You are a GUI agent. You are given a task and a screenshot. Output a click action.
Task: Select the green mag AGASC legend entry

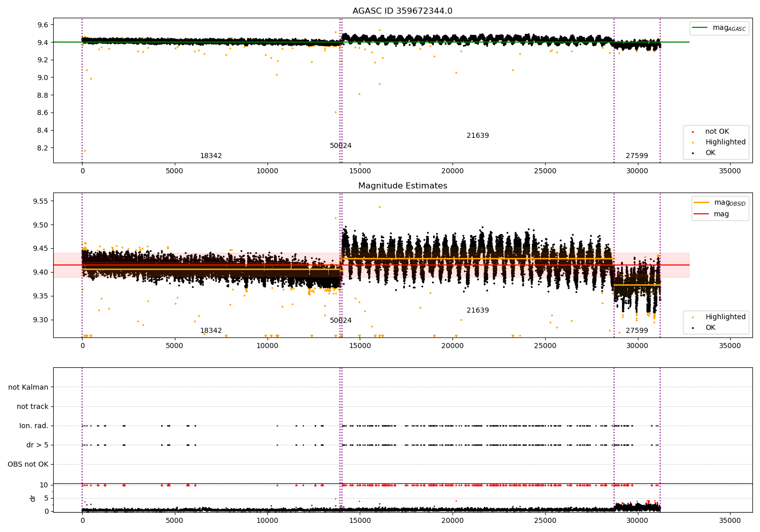[x=719, y=28]
